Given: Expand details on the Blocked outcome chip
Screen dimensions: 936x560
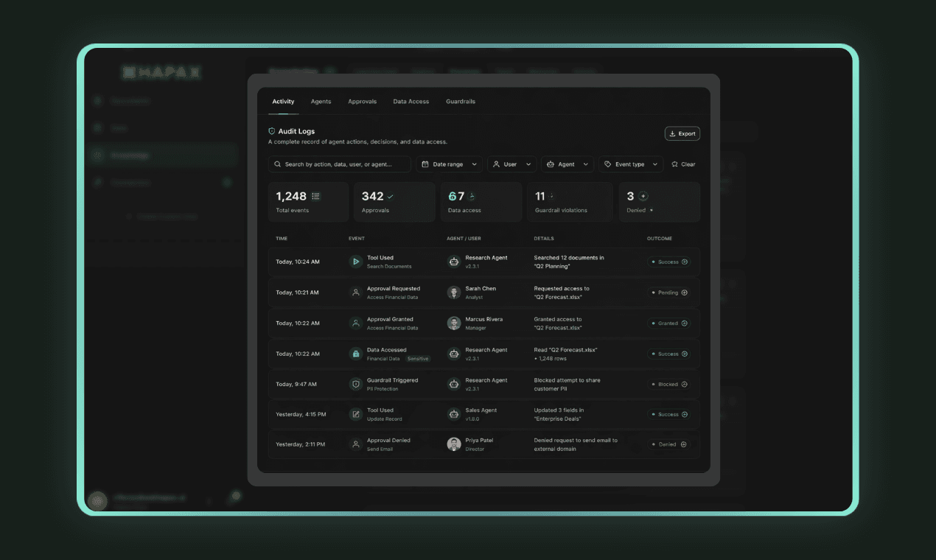Looking at the screenshot, I should click(685, 384).
